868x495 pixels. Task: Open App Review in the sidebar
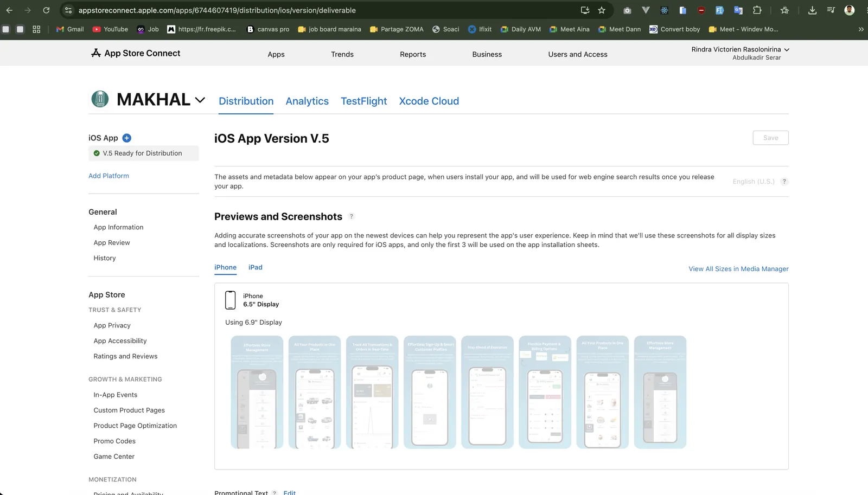[x=112, y=243]
